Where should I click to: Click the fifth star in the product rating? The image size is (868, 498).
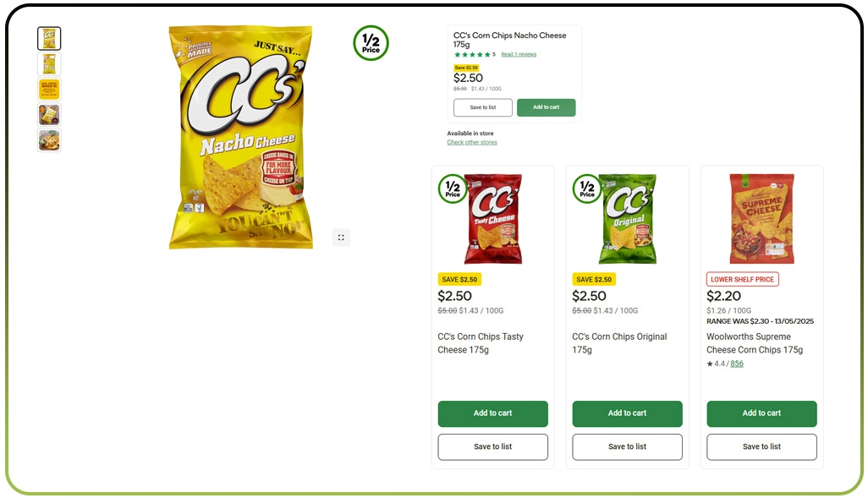coord(489,53)
